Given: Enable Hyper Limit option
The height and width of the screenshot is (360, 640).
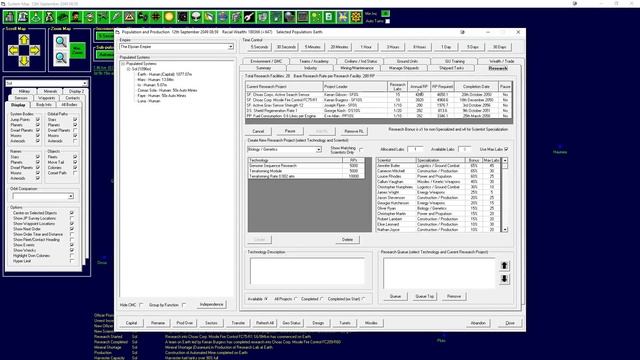Looking at the screenshot, I should pyautogui.click(x=72, y=261).
